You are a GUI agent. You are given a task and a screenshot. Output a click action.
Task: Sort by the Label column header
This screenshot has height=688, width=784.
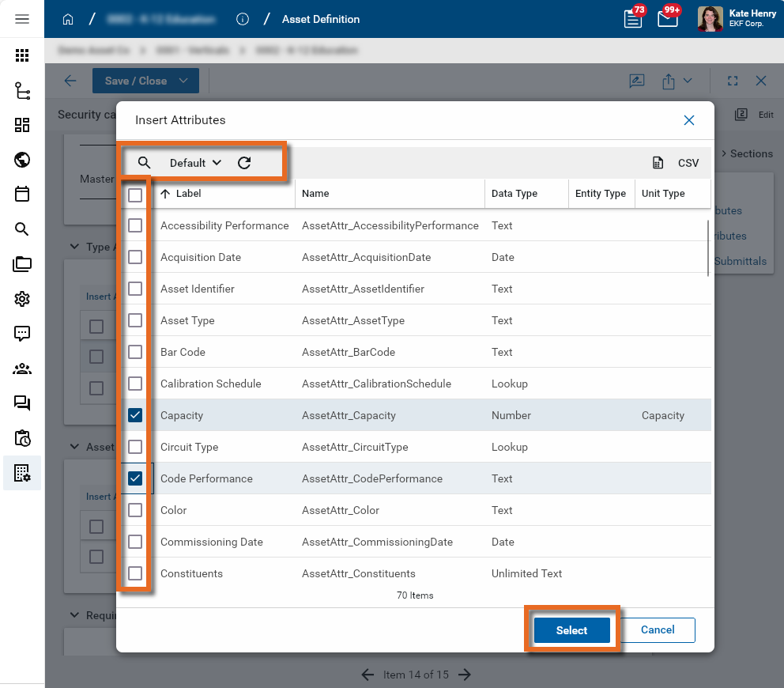click(188, 194)
